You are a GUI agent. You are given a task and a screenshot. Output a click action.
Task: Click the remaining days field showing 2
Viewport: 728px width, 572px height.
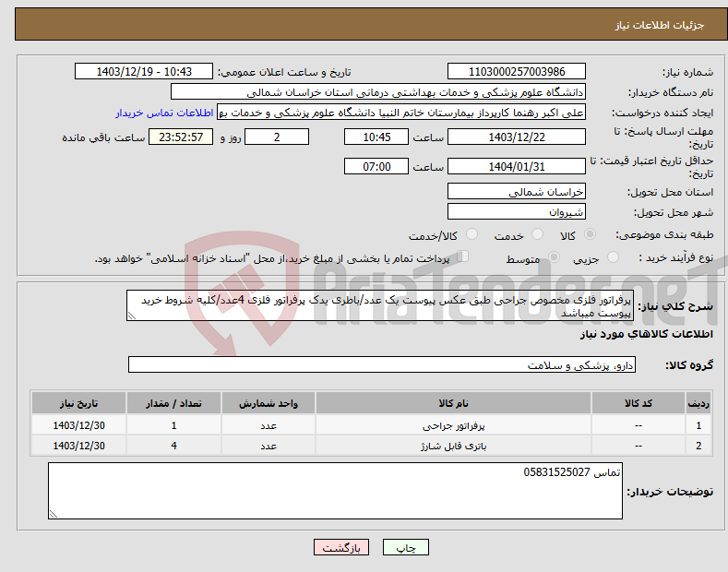(277, 137)
